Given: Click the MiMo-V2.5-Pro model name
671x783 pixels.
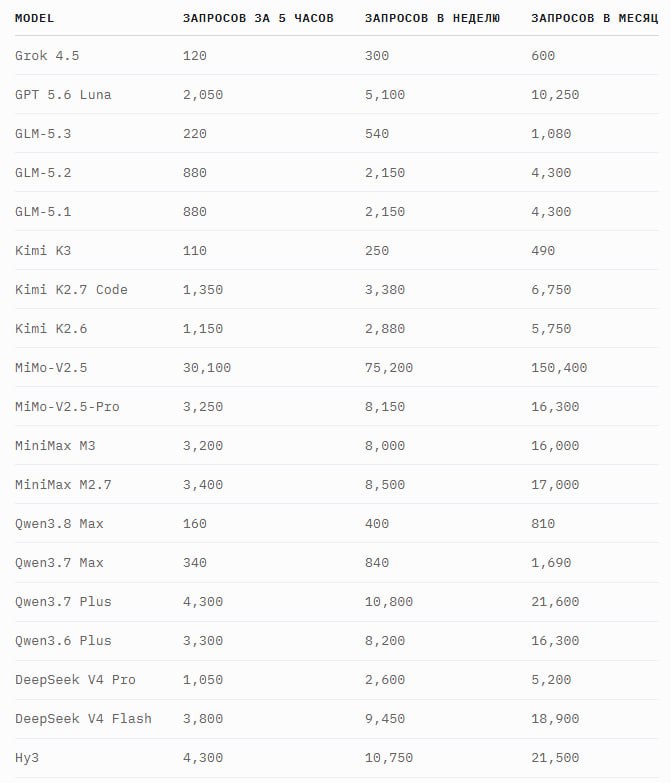Looking at the screenshot, I should [67, 406].
